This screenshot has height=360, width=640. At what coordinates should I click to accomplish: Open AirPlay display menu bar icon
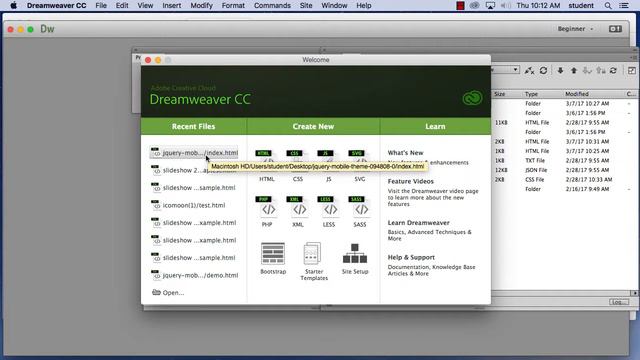click(490, 6)
